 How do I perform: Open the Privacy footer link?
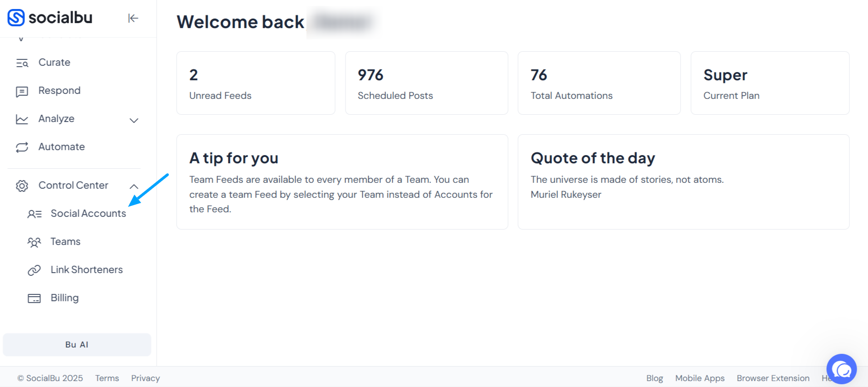(145, 378)
